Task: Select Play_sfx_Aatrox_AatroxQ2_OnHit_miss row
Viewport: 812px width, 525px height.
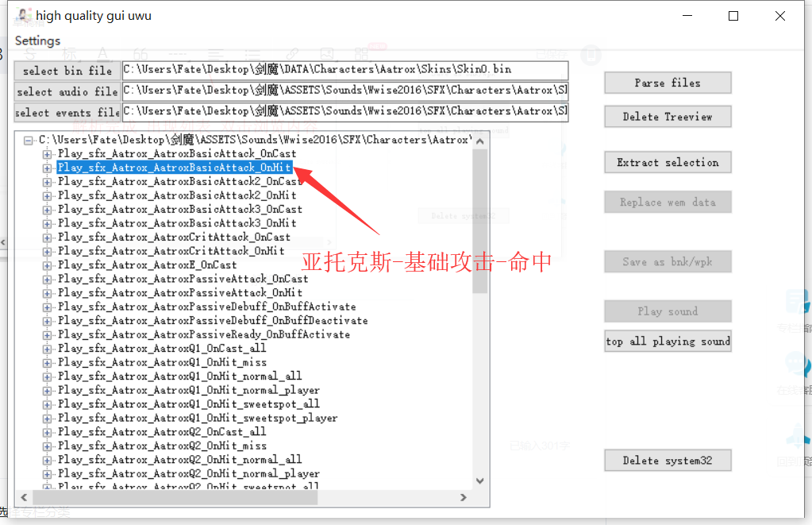Action: [162, 446]
